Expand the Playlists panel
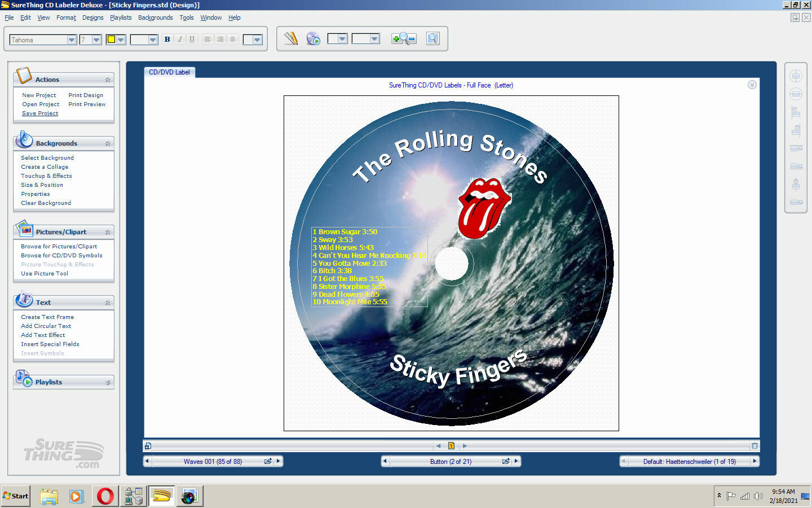Image resolution: width=812 pixels, height=508 pixels. [x=108, y=382]
